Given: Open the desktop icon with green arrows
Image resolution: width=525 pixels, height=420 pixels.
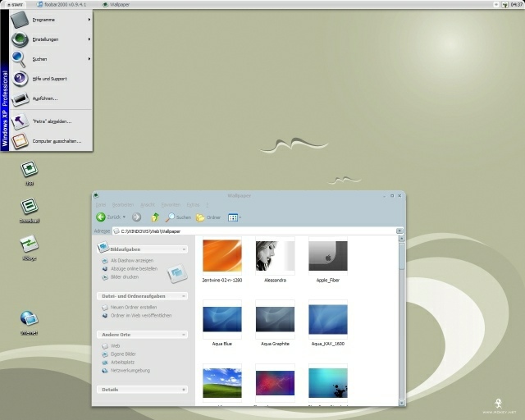Looking at the screenshot, I should pos(30,248).
